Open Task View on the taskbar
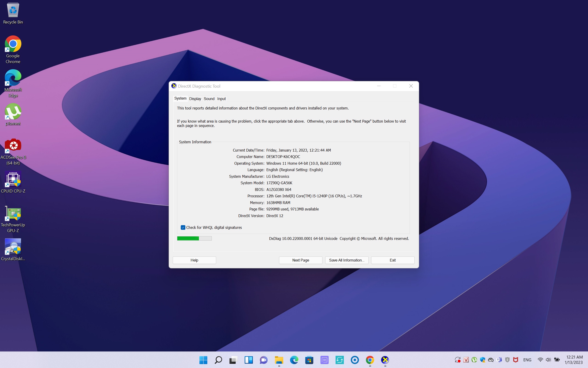This screenshot has height=368, width=588. 233,360
